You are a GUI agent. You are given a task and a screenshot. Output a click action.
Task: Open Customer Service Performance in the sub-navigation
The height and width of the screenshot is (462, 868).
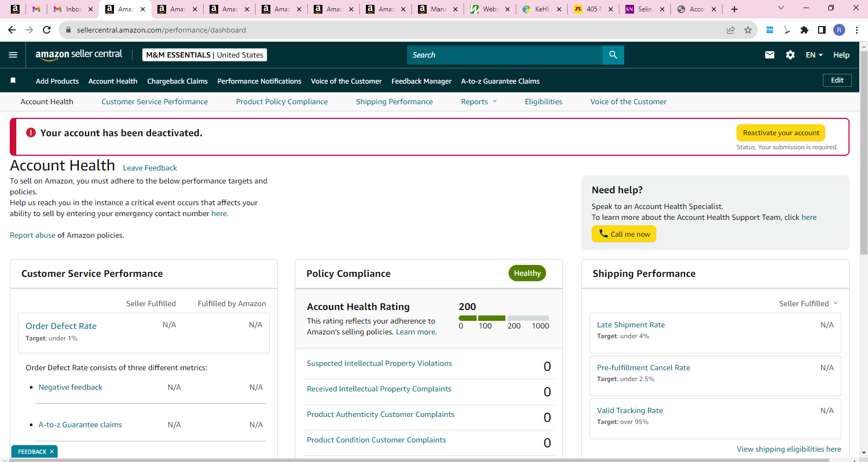155,102
